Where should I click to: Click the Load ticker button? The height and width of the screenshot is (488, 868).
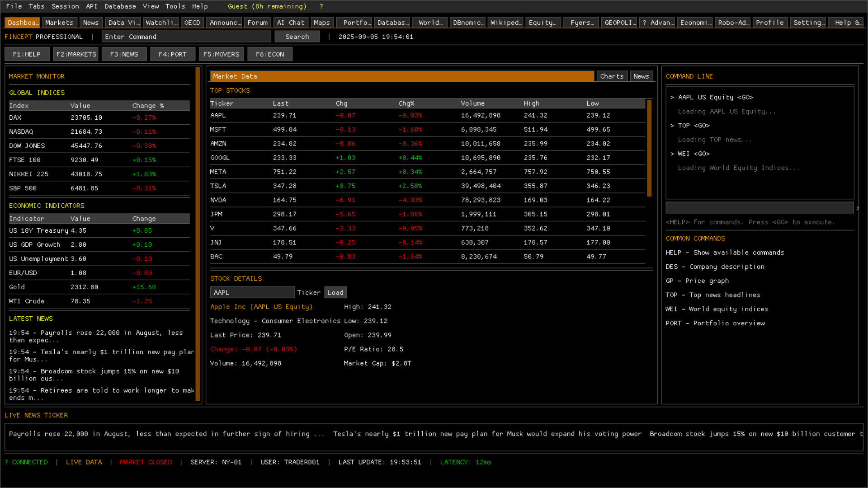[x=335, y=292]
